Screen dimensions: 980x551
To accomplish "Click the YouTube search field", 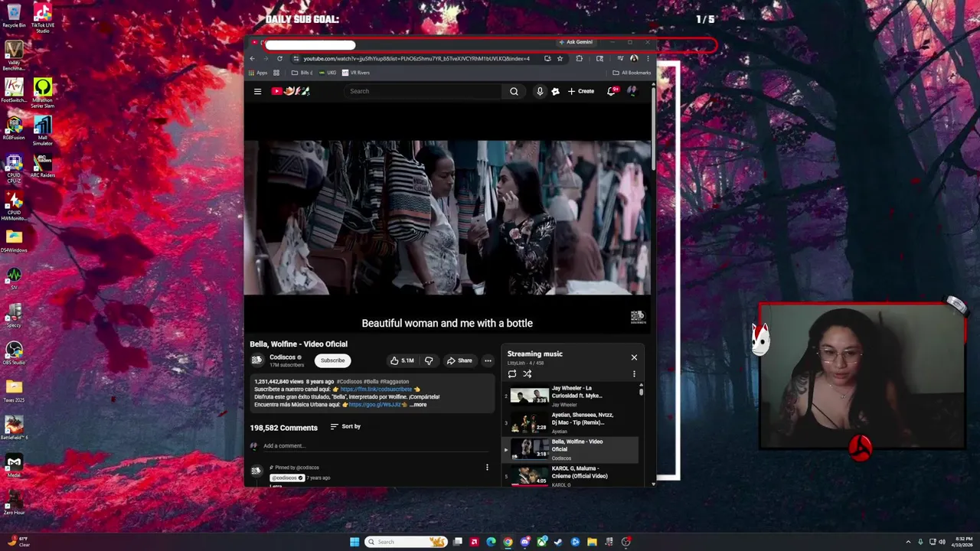I will 423,91.
